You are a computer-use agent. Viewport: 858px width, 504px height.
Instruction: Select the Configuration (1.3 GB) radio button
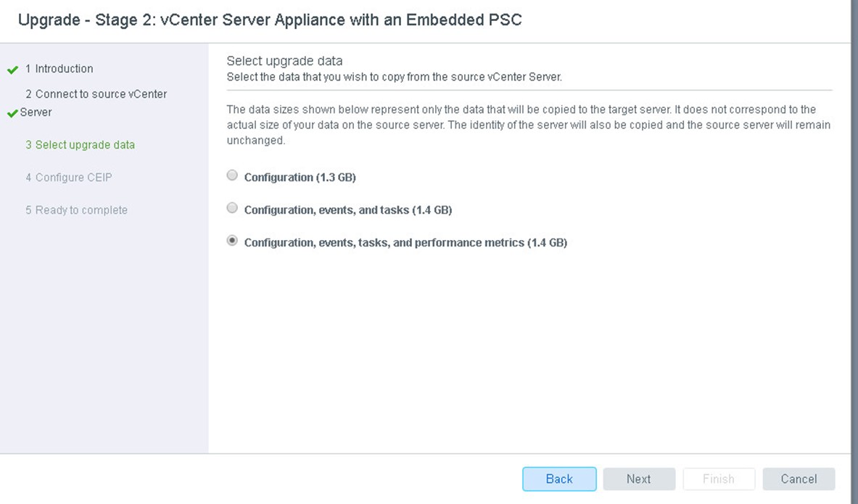tap(232, 175)
